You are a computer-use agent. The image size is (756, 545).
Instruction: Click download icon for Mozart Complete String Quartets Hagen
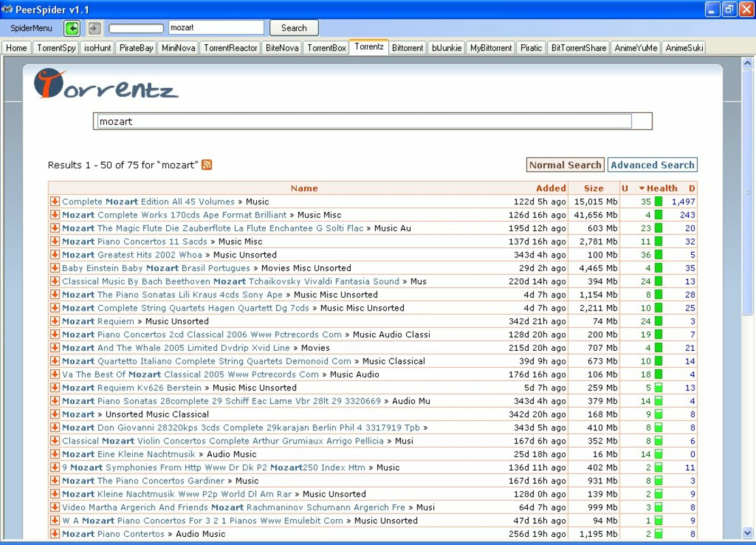55,308
